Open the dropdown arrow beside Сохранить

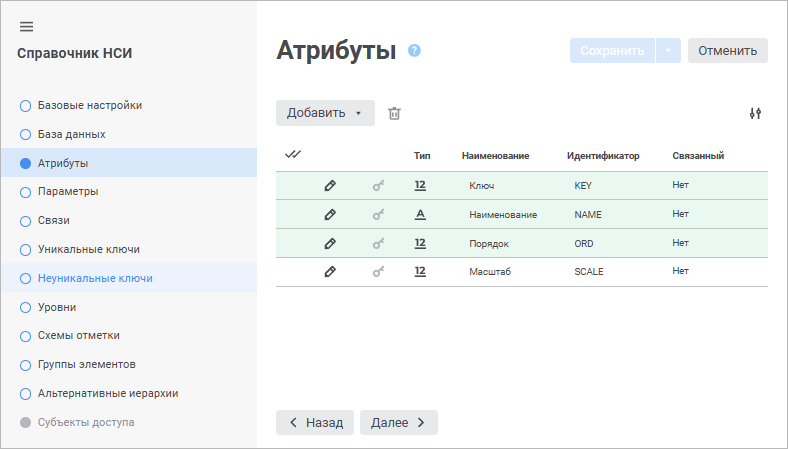668,51
